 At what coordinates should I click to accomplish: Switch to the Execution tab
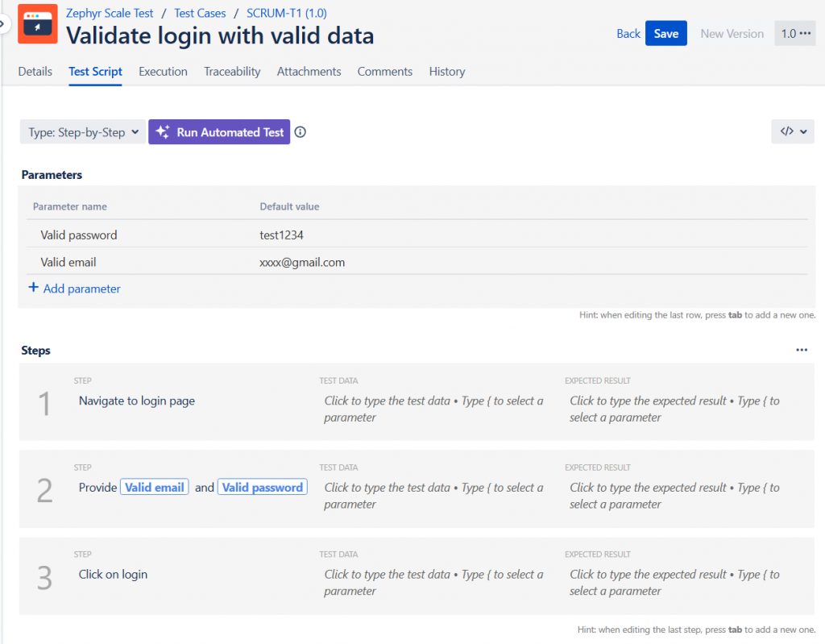point(163,72)
